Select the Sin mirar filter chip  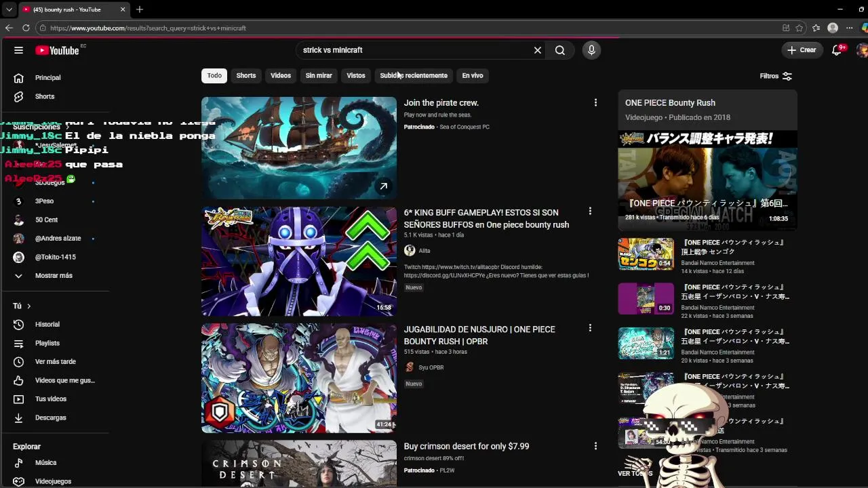point(319,75)
